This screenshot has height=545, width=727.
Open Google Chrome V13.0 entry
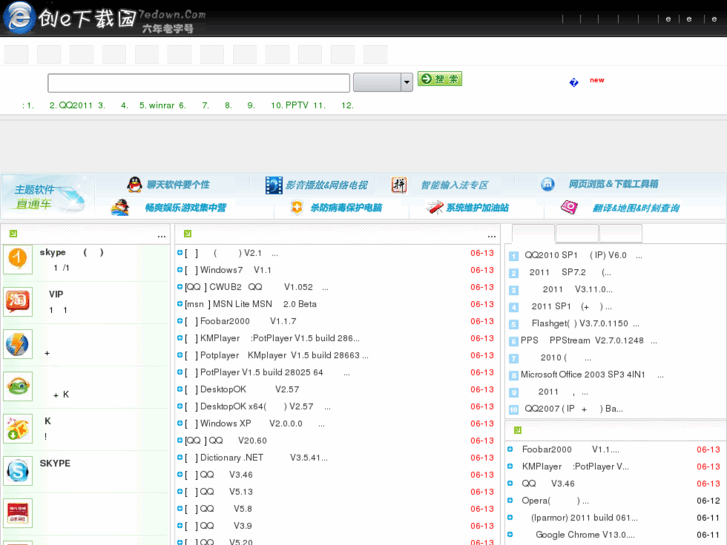[585, 535]
